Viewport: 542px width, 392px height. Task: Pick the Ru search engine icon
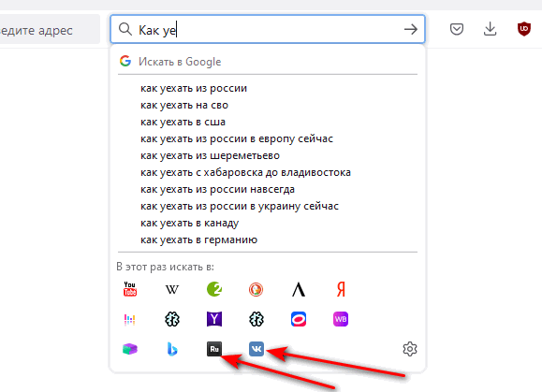(x=214, y=349)
